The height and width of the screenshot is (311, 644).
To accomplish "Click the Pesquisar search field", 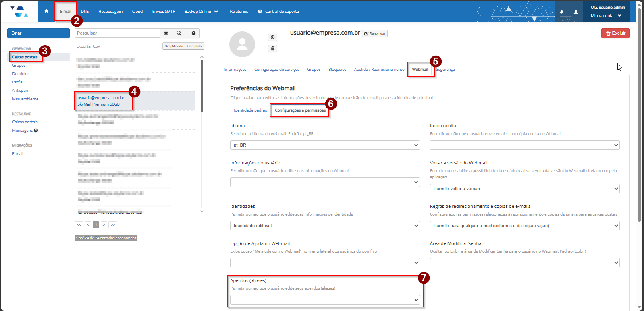I will pyautogui.click(x=117, y=33).
